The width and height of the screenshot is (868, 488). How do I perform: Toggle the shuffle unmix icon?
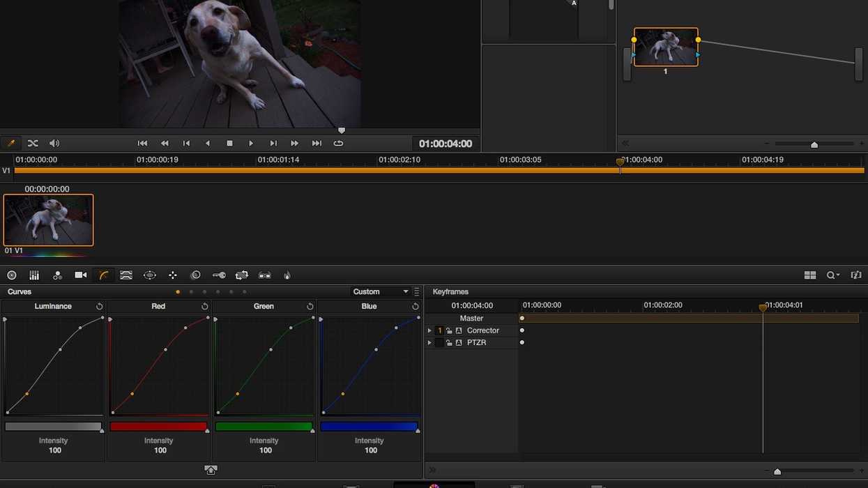(x=33, y=143)
